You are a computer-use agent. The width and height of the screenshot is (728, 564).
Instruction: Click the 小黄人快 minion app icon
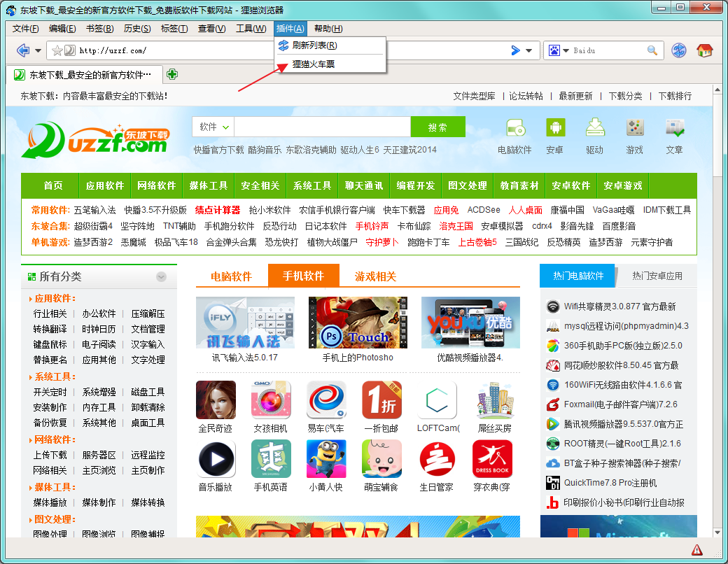(x=326, y=459)
